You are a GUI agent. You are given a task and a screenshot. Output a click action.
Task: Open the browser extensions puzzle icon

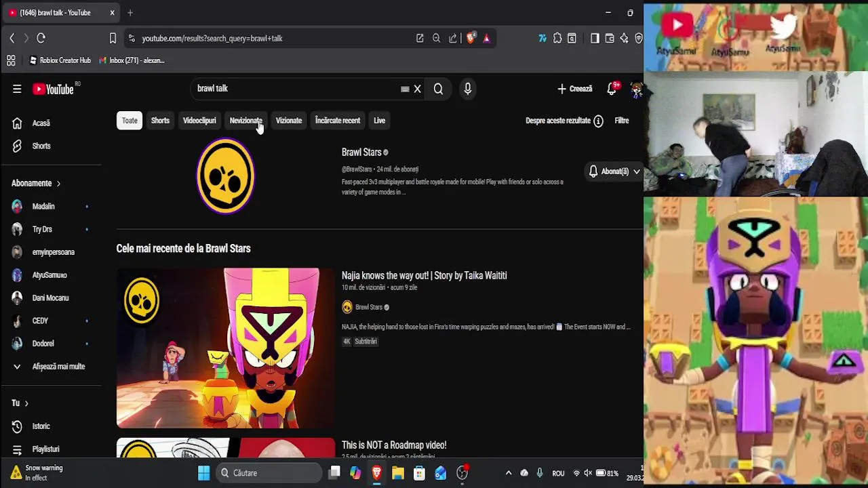557,39
